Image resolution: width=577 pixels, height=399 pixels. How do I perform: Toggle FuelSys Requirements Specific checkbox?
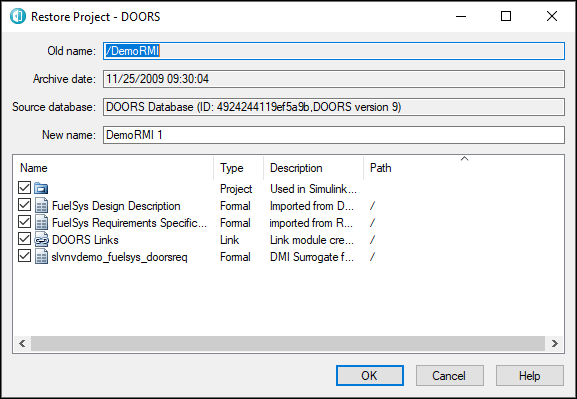(x=24, y=221)
